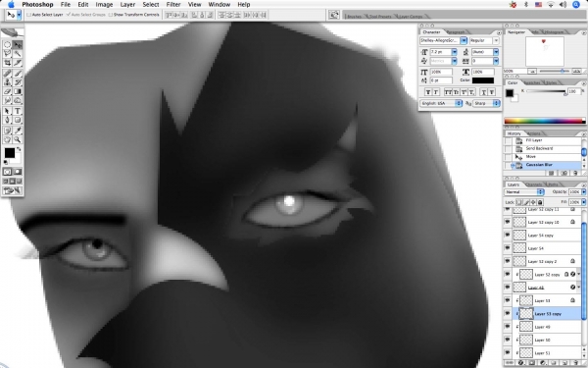Click the Character text color swatch
The image size is (588, 368).
click(483, 80)
